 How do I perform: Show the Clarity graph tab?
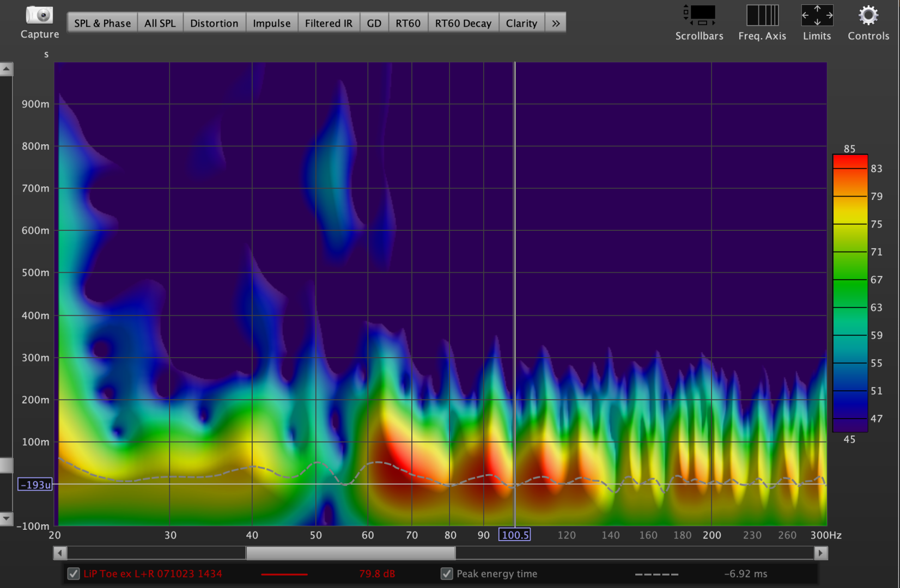[521, 23]
